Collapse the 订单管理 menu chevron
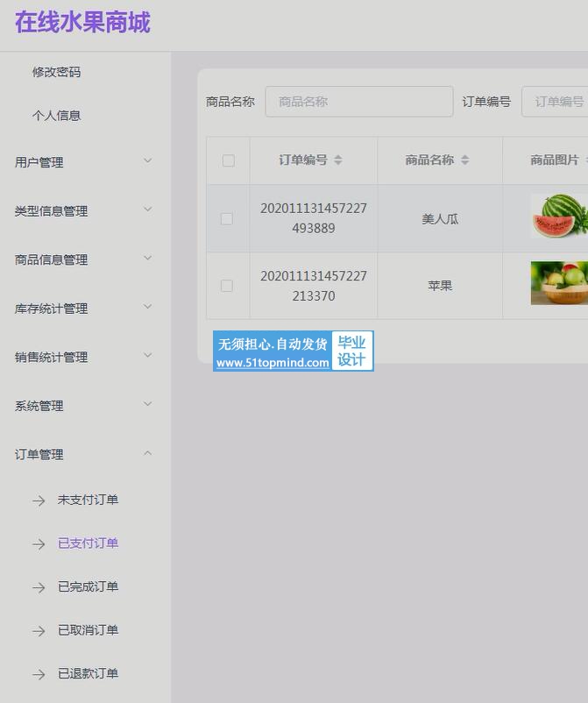Image resolution: width=588 pixels, height=703 pixels. click(147, 453)
